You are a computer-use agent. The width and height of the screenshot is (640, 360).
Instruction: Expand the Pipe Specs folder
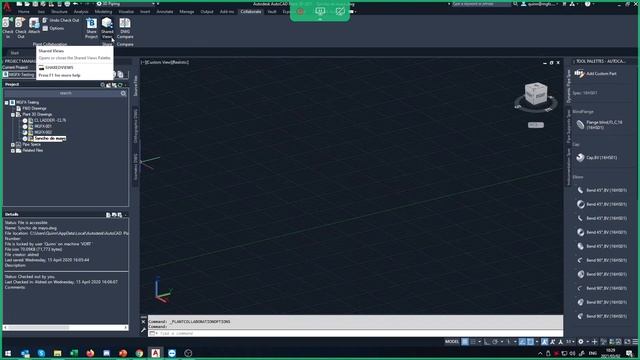pos(13,144)
